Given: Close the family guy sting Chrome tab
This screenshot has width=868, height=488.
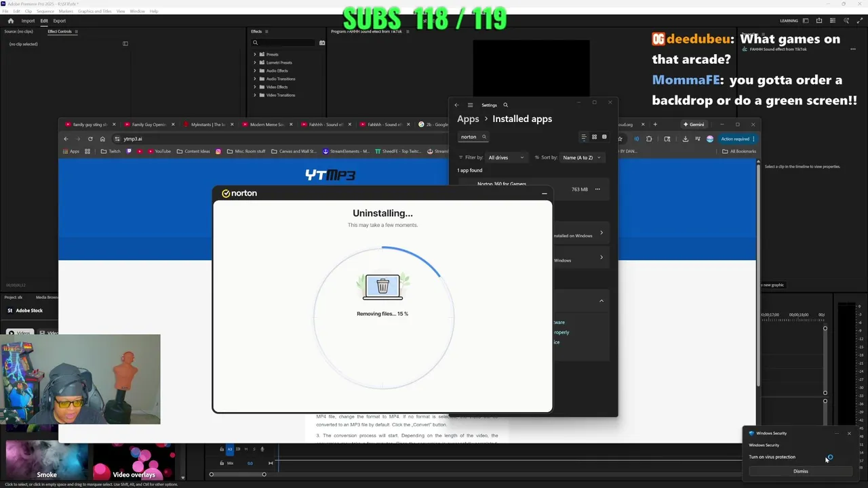Looking at the screenshot, I should point(114,125).
